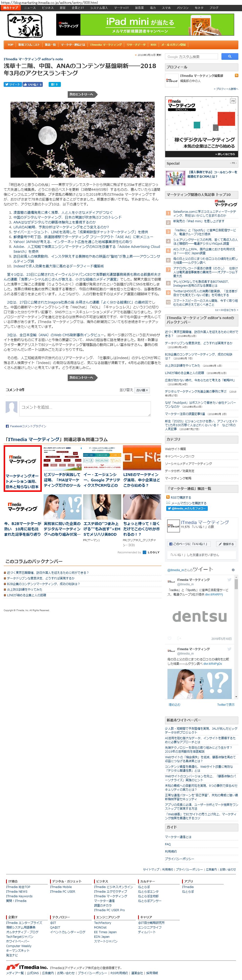Select ニュース in the top navigation bar
The height and width of the screenshot is (980, 242).
30,8
